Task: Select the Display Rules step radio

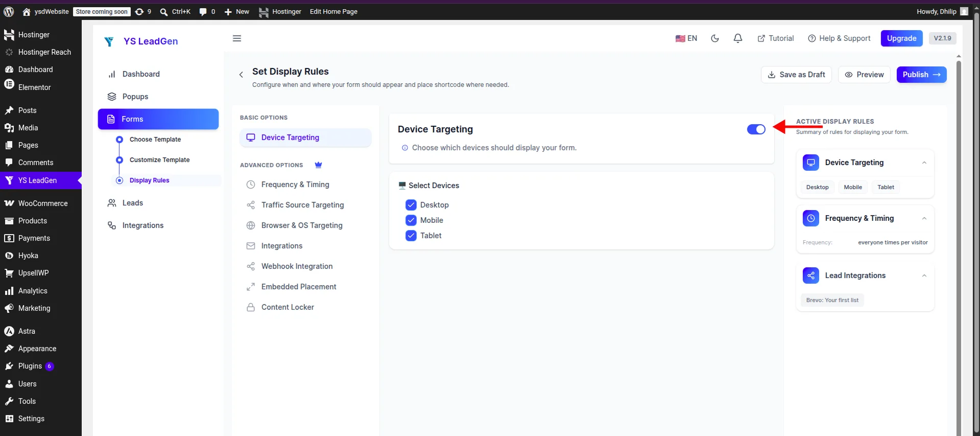Action: click(119, 180)
